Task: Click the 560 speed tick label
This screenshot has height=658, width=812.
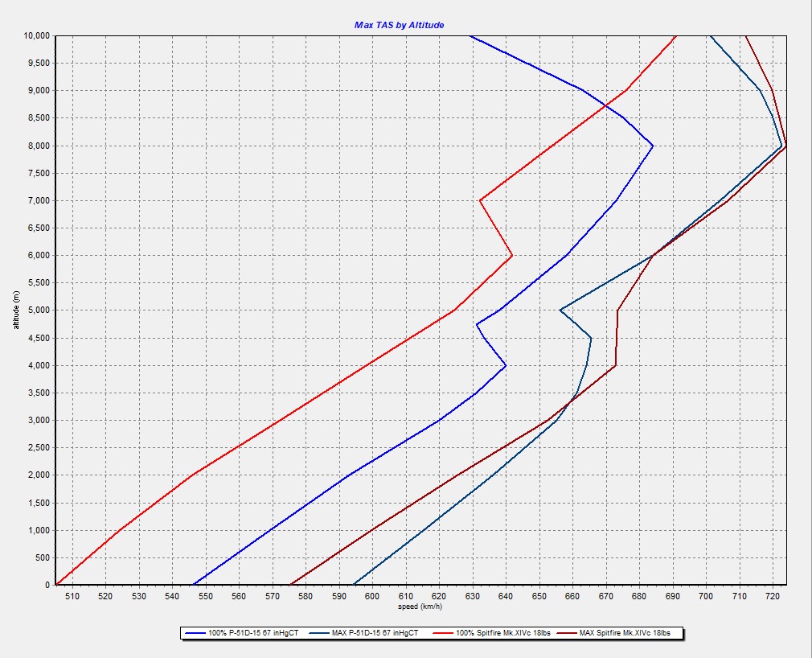Action: (239, 596)
